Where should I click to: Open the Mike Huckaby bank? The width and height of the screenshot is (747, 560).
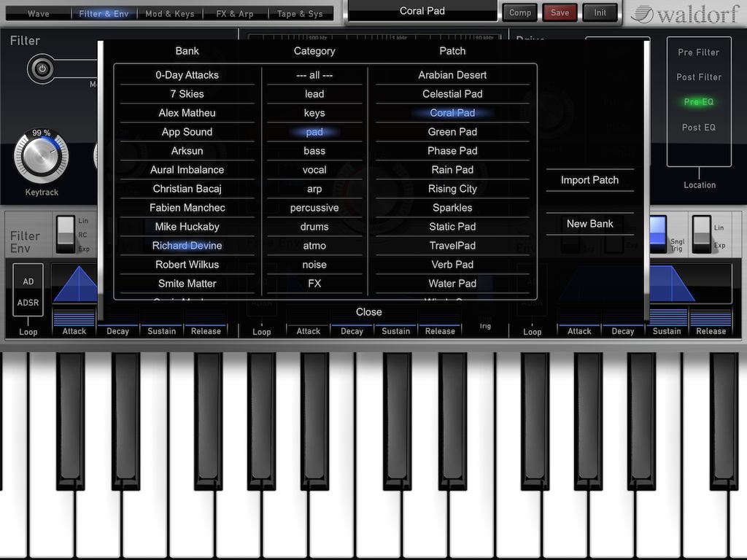coord(187,227)
